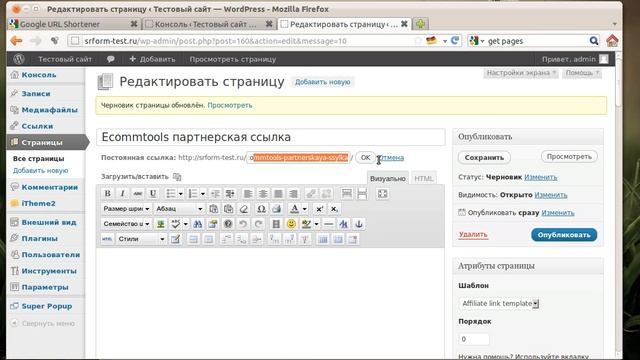
Task: Open the editor help question mark
Action: [x=228, y=224]
